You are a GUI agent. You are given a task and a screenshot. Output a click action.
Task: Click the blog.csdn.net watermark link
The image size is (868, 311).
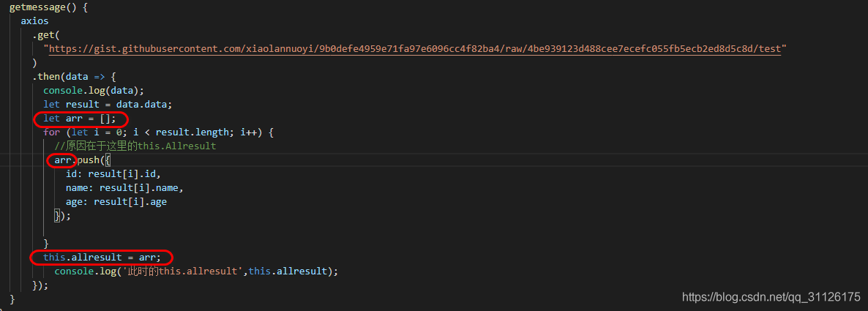point(771,297)
